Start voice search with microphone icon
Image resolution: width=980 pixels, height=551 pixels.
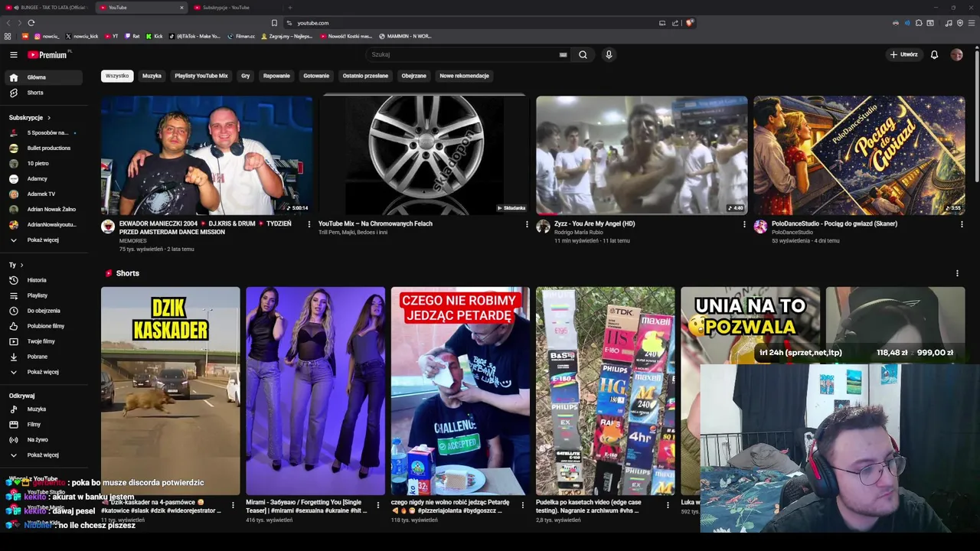609,54
